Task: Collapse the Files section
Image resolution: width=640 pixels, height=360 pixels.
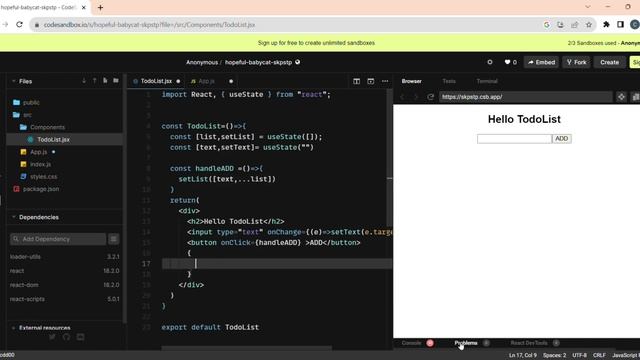Action: [x=13, y=81]
